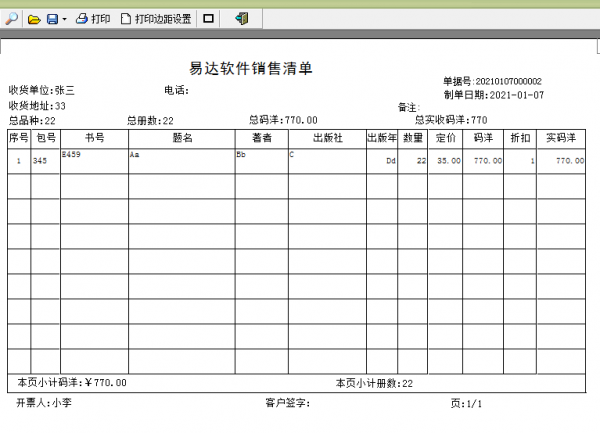Click 总品种:22 text

tap(32, 121)
